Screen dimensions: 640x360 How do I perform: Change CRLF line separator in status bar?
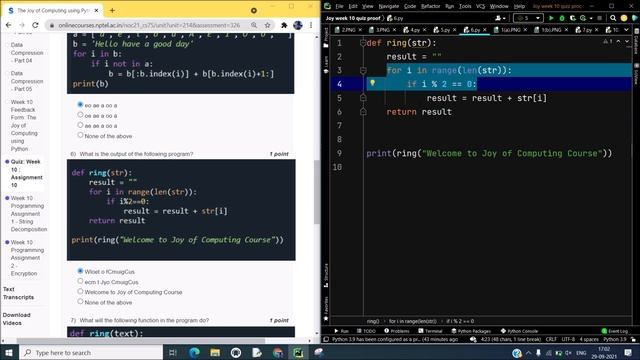(x=551, y=339)
